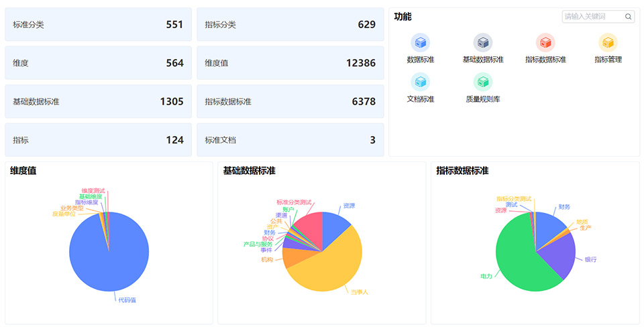Screen dimensions: 644x335
Task: Click the keyword search input field
Action: coord(593,17)
